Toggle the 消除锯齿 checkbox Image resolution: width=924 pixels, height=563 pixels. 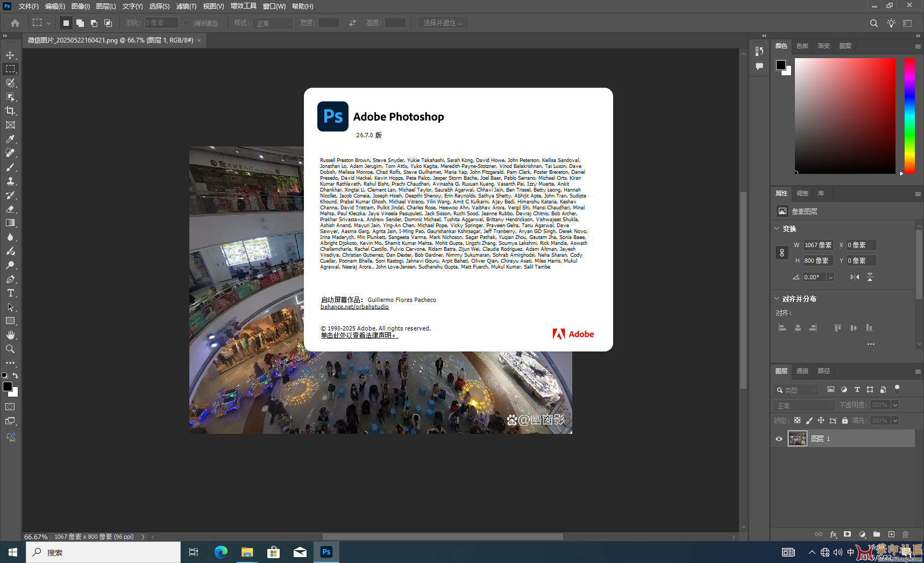point(187,23)
